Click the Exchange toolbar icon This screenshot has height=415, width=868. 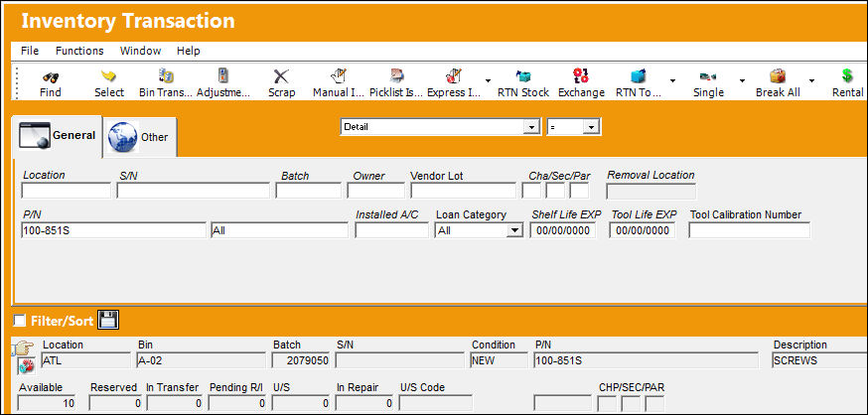(581, 76)
